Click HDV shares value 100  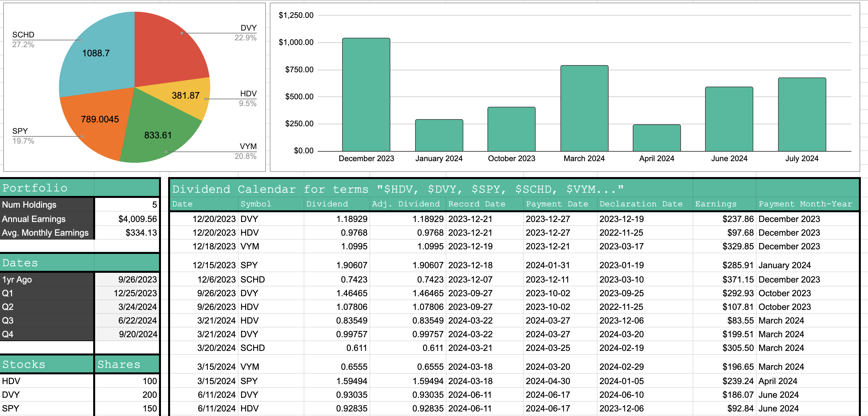(127, 381)
